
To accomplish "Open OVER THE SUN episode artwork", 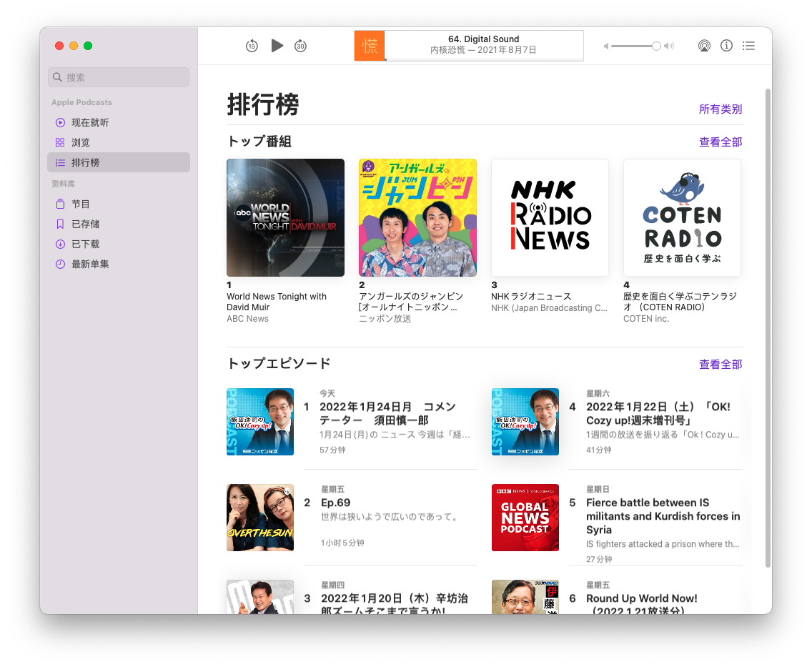I will 260,518.
